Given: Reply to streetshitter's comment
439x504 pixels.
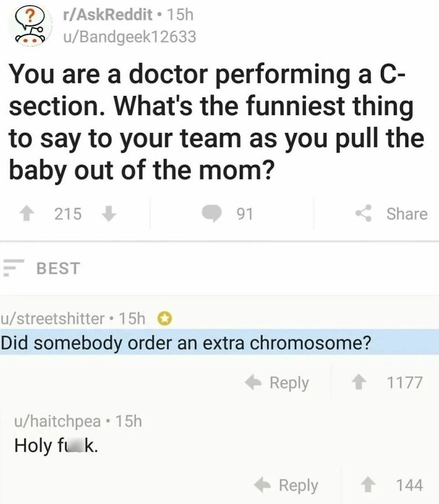Looking at the screenshot, I should click(x=279, y=382).
